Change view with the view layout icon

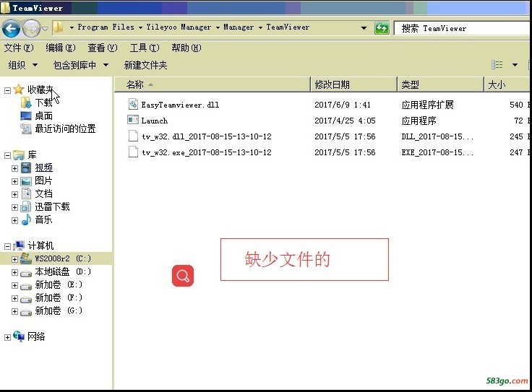(x=497, y=64)
